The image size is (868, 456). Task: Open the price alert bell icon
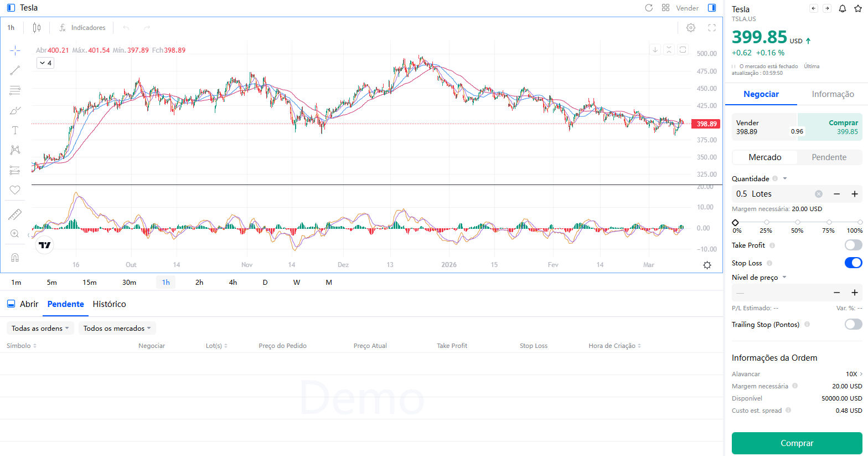[843, 8]
